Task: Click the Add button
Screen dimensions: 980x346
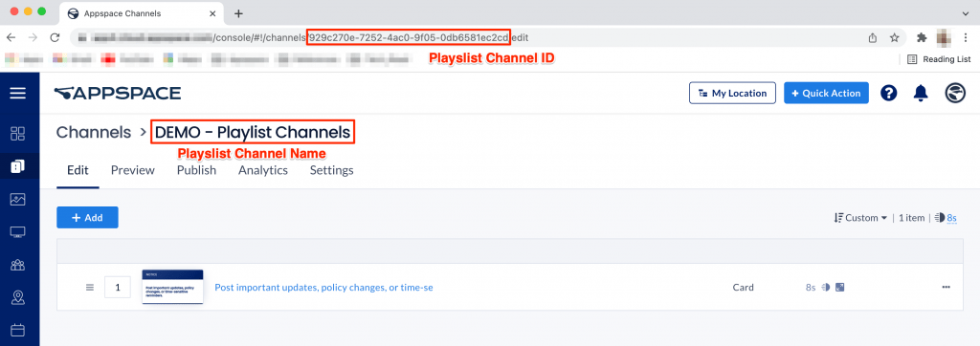Action: click(87, 217)
